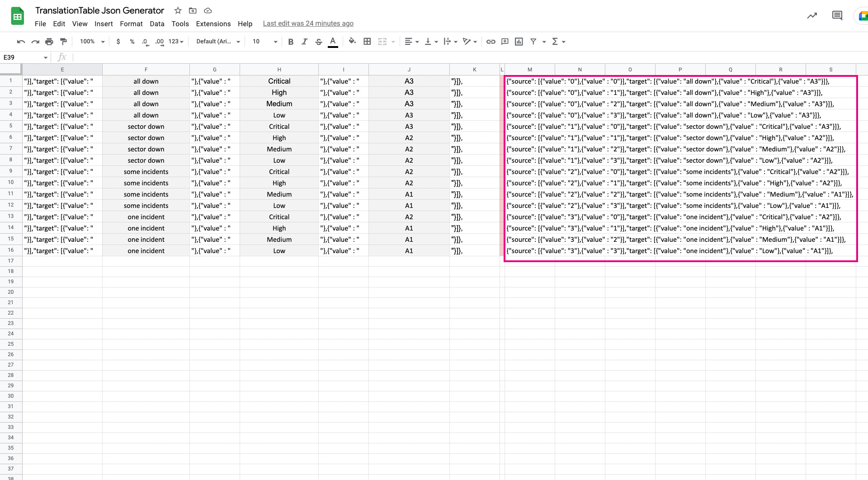Screen dimensions: 868x480
Task: Create a filter
Action: (x=533, y=42)
